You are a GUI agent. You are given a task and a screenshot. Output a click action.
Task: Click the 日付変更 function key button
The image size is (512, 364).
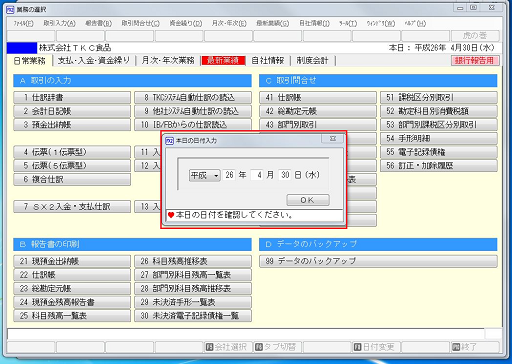376,347
